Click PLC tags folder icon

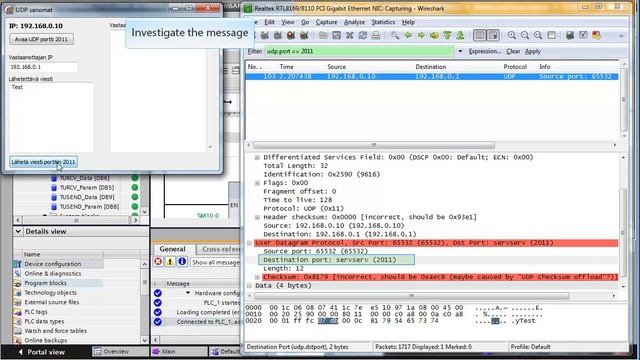(18, 312)
